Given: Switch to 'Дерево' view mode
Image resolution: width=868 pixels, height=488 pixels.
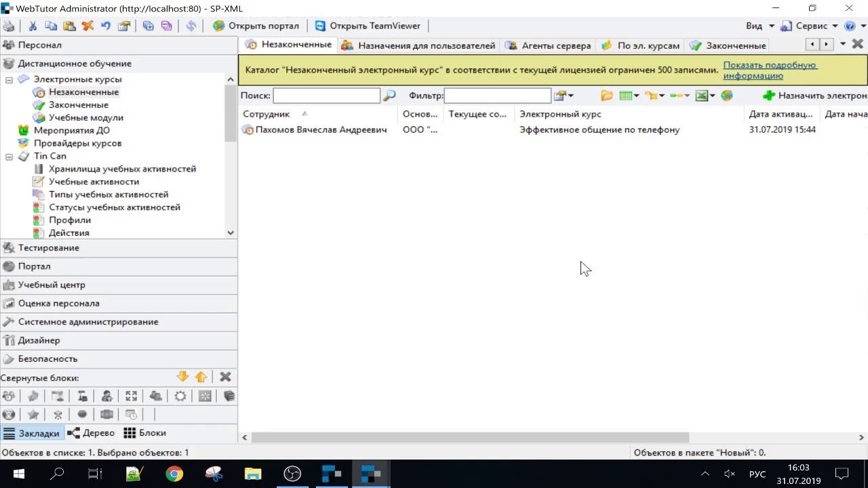Looking at the screenshot, I should pos(92,433).
